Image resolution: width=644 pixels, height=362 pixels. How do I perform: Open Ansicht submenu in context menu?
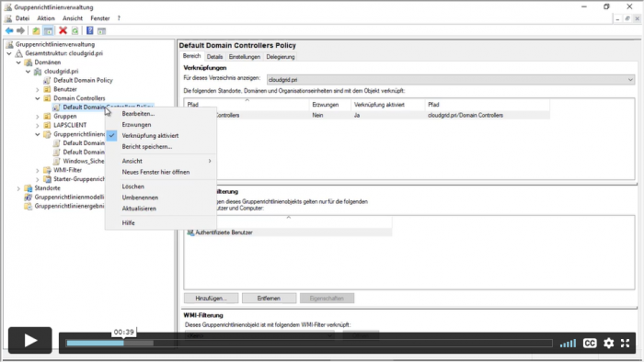coord(161,161)
